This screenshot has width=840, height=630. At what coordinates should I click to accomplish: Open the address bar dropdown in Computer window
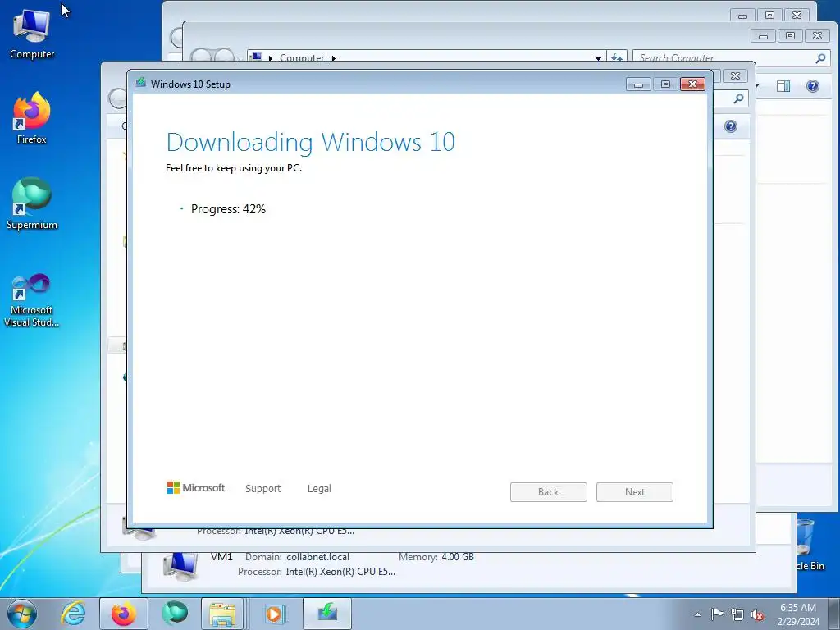598,58
